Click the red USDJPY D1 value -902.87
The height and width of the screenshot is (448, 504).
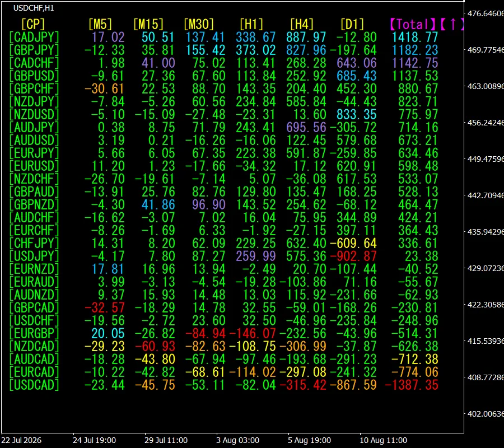point(353,256)
